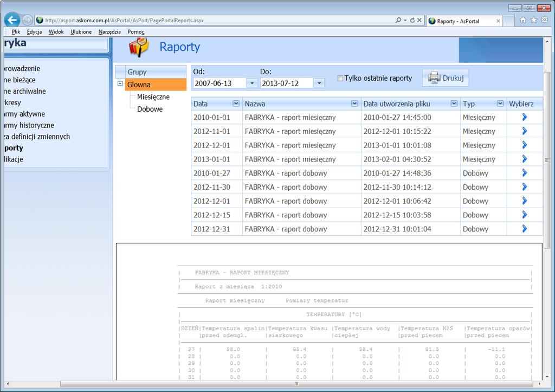Click the new tab button
Screen dimensions: 555x392
click(508, 21)
